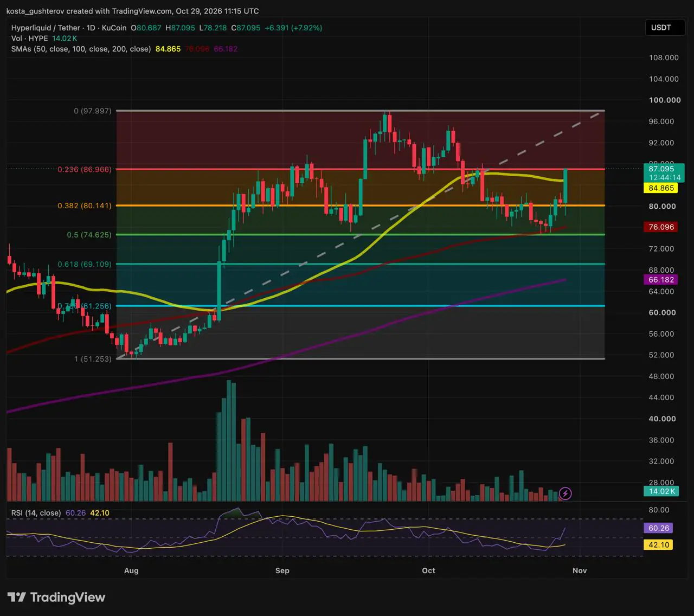This screenshot has height=616, width=694.
Task: Click the yellow 84.865 SMA price tag
Action: [661, 189]
